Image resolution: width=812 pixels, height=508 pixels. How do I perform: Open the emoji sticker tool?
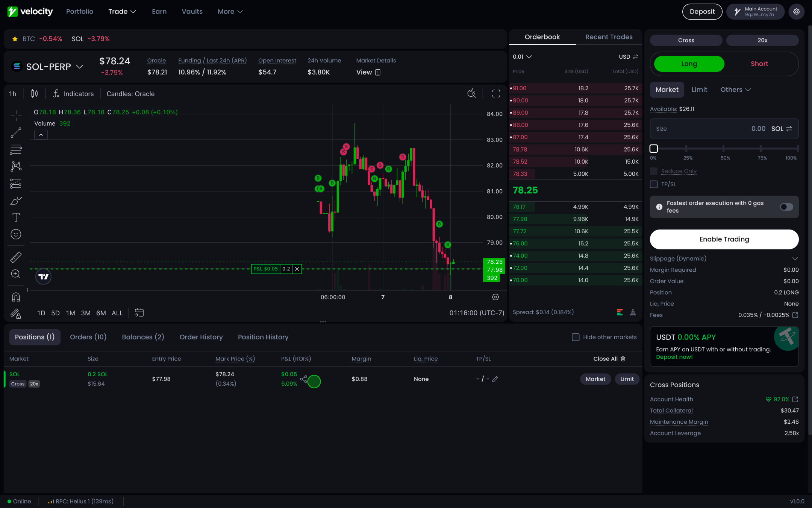[x=16, y=234]
